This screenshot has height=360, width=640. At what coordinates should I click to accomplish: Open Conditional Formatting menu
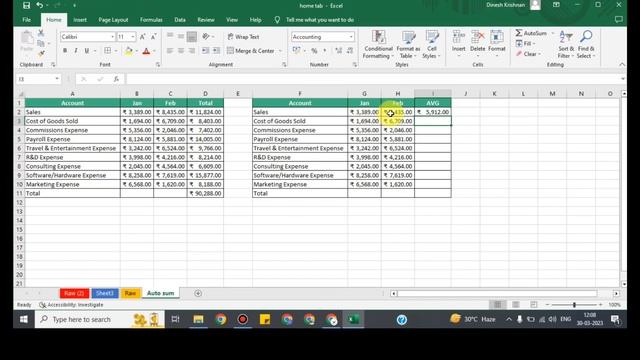point(378,44)
